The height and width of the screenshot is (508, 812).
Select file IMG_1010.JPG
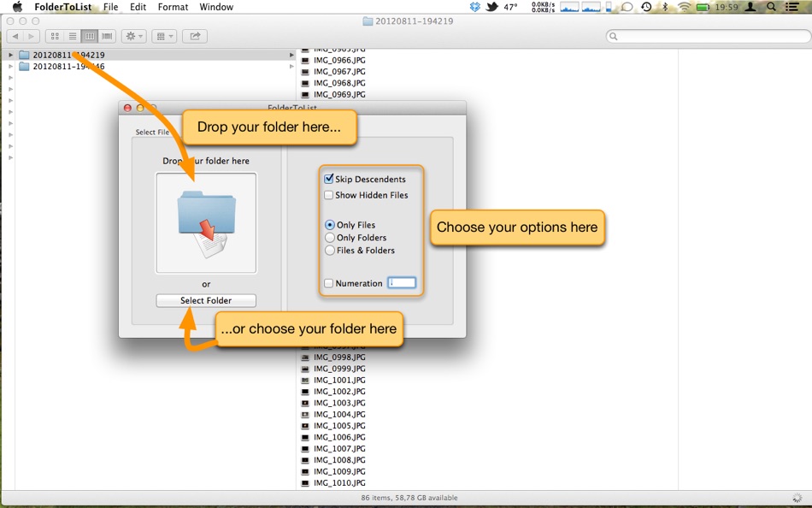click(x=339, y=482)
